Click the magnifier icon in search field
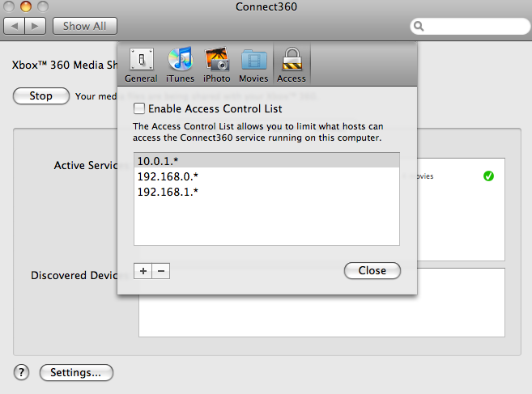 419,26
